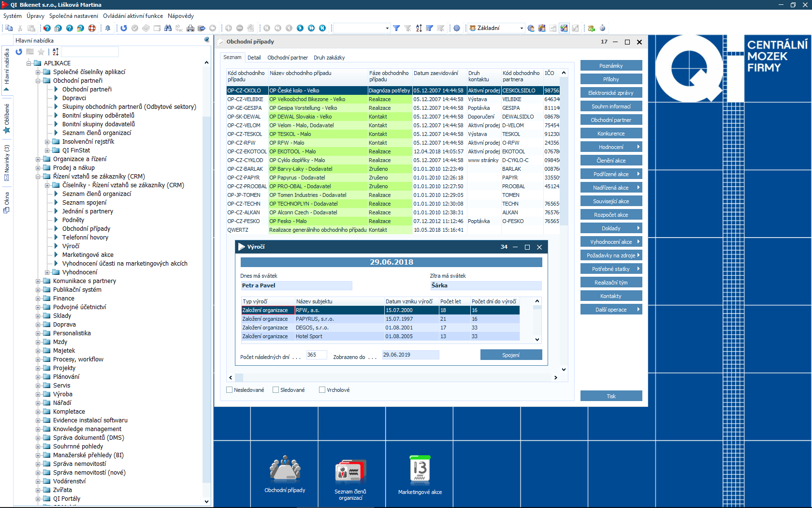This screenshot has width=812, height=508.
Task: Click the bell notification icon in toolbar
Action: (x=108, y=28)
